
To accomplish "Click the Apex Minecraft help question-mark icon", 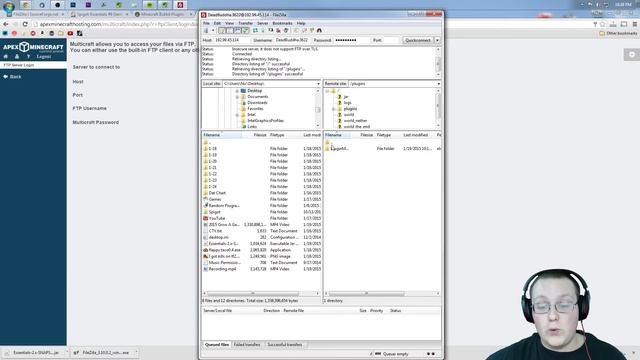I will pyautogui.click(x=28, y=57).
